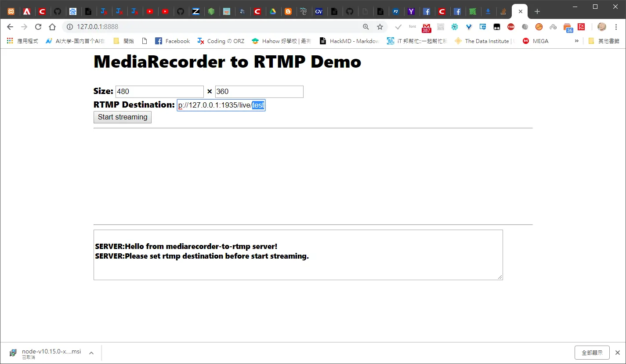Open the HackMD - Markdown bookmark
Image resolution: width=626 pixels, height=364 pixels.
(350, 41)
